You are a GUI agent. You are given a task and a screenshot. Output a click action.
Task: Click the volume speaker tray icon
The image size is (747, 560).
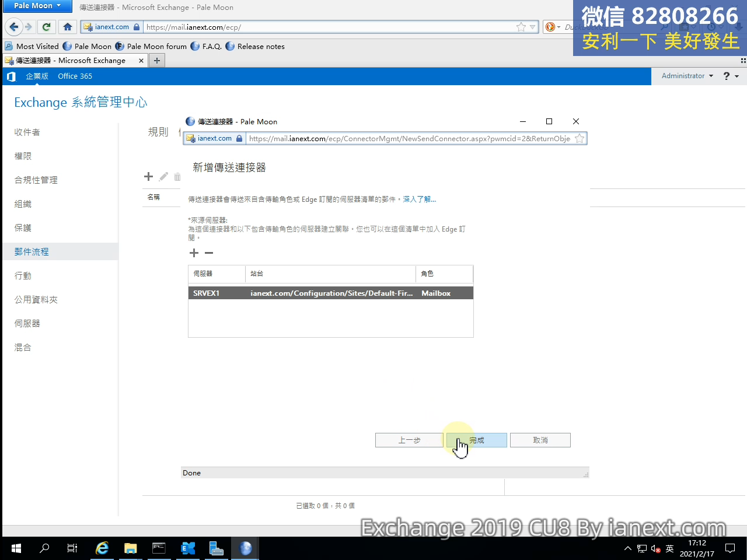(x=655, y=548)
